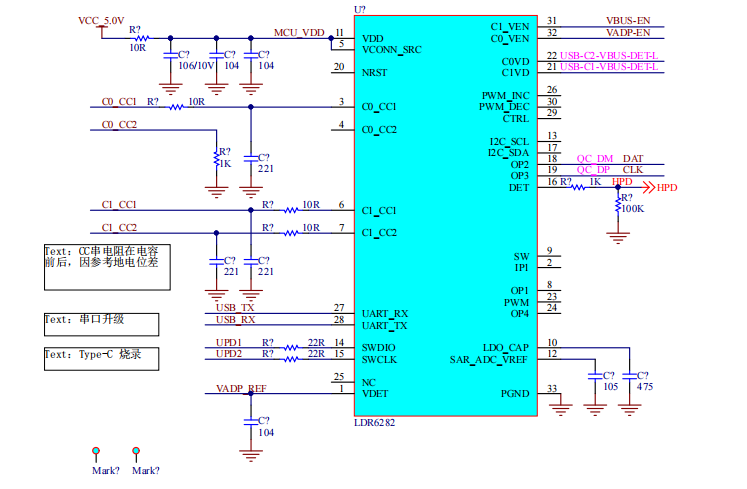The height and width of the screenshot is (489, 747).
Task: Select the VADP-EN net label
Action: (628, 32)
